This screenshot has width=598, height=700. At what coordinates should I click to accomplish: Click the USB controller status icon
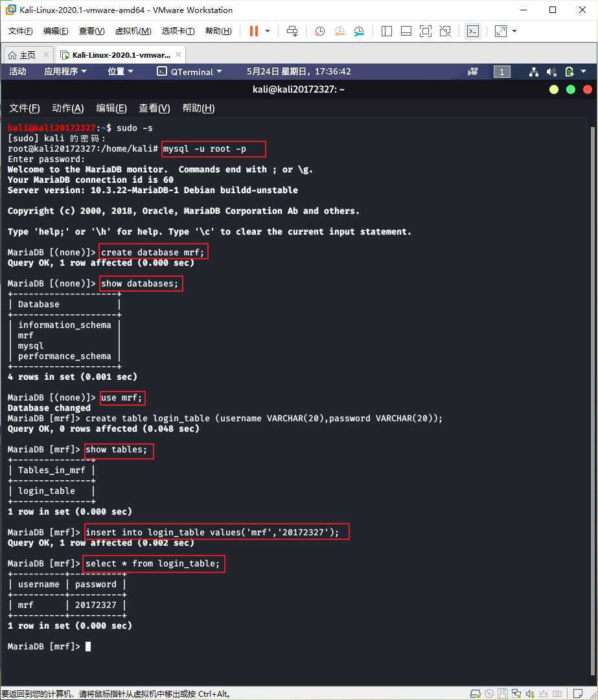(x=544, y=694)
